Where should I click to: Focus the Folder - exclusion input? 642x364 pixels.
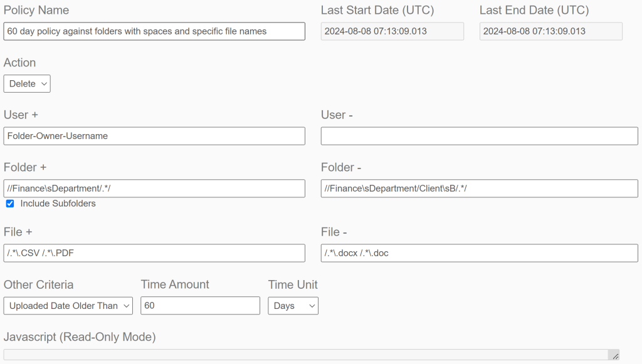[x=479, y=189]
